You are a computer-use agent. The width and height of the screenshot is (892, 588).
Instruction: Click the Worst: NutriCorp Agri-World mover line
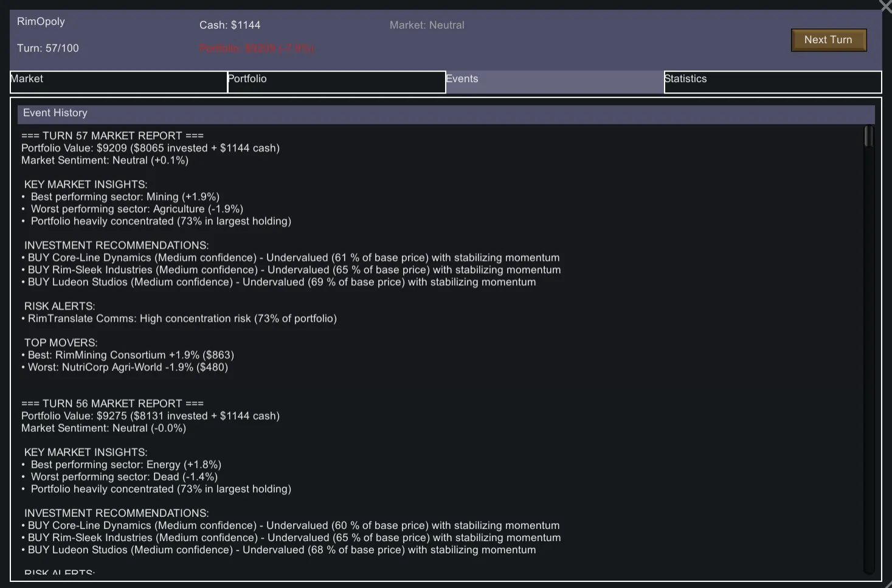[125, 367]
